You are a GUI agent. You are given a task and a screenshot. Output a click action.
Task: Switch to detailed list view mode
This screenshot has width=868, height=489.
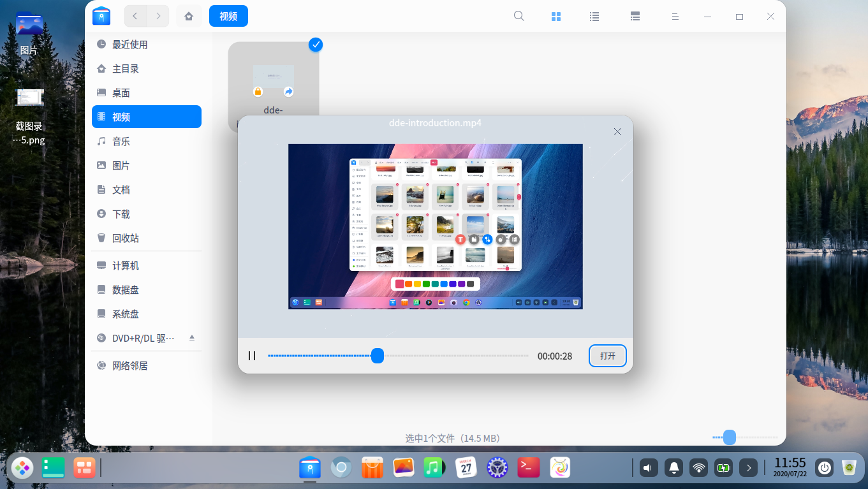click(x=635, y=16)
